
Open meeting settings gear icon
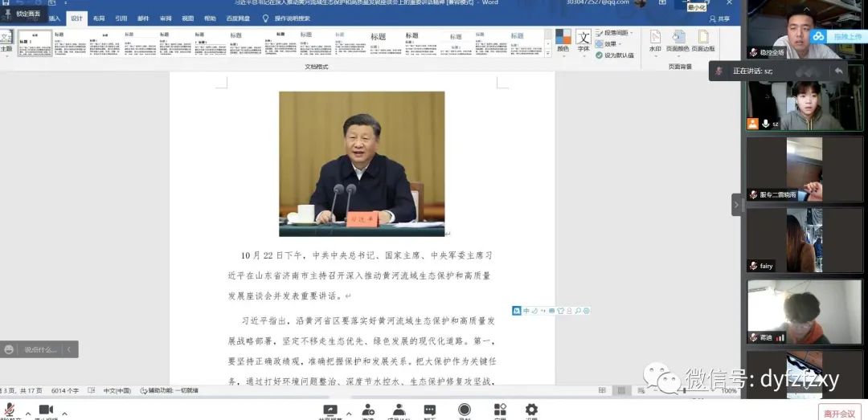[531, 411]
